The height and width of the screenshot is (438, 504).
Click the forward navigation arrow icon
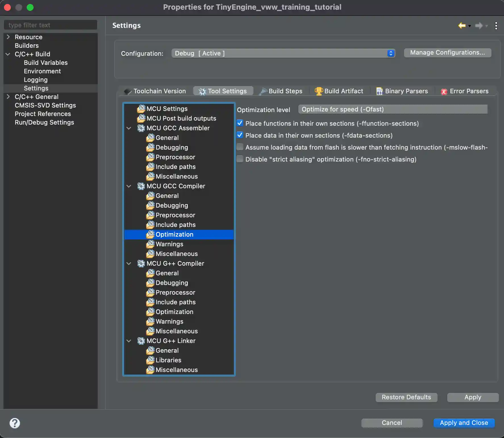tap(479, 26)
